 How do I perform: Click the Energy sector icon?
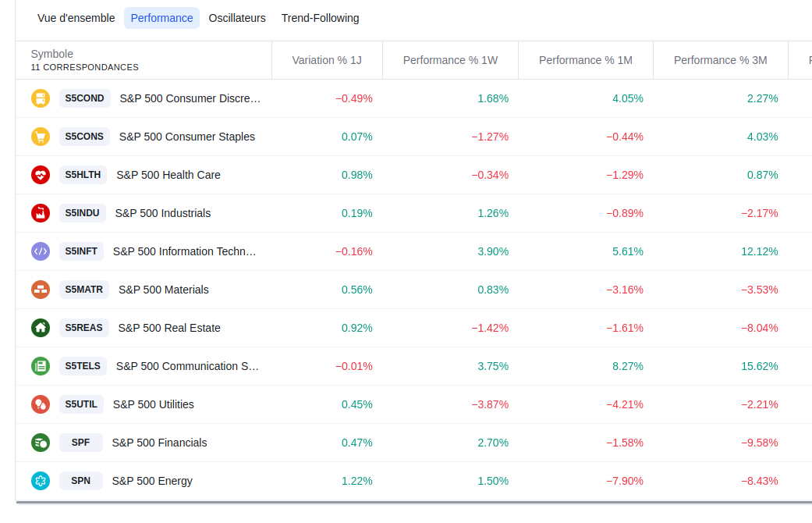click(x=41, y=481)
